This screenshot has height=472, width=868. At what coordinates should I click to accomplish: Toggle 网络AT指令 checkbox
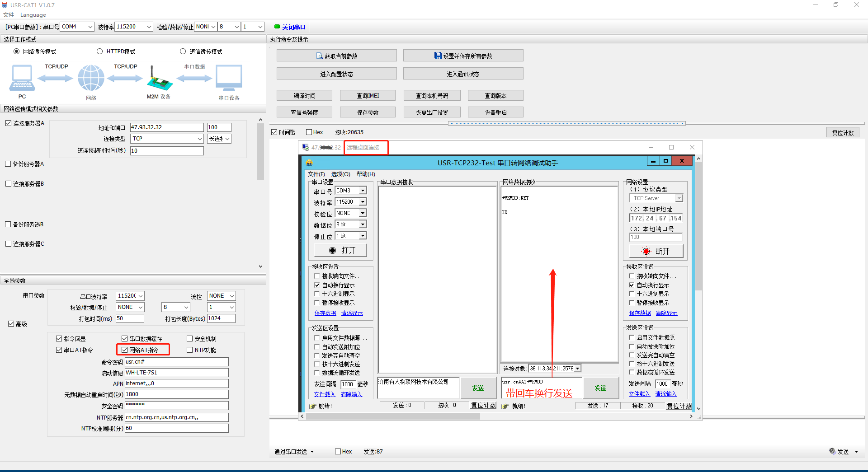125,350
